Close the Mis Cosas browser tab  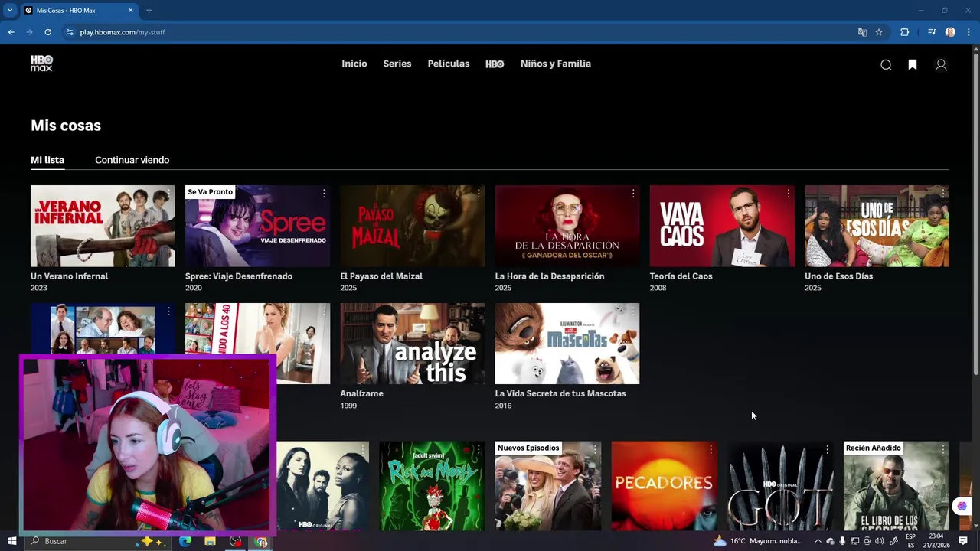(x=130, y=11)
